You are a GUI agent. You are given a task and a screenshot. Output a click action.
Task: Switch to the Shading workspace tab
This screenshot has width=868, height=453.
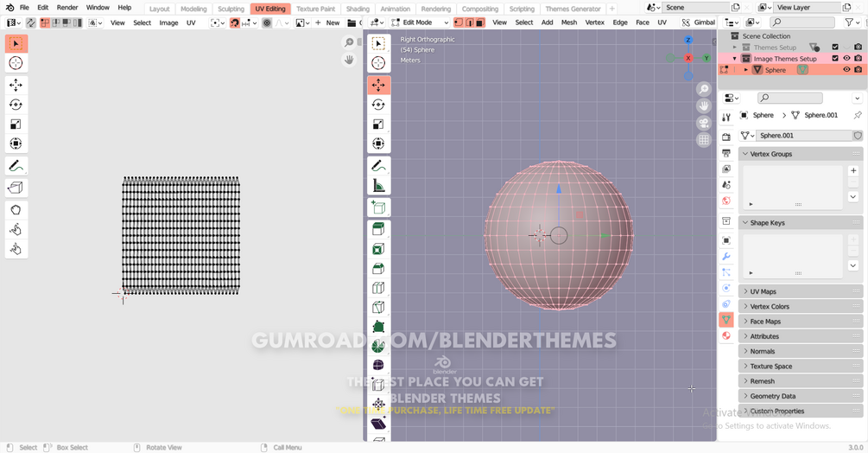click(358, 9)
